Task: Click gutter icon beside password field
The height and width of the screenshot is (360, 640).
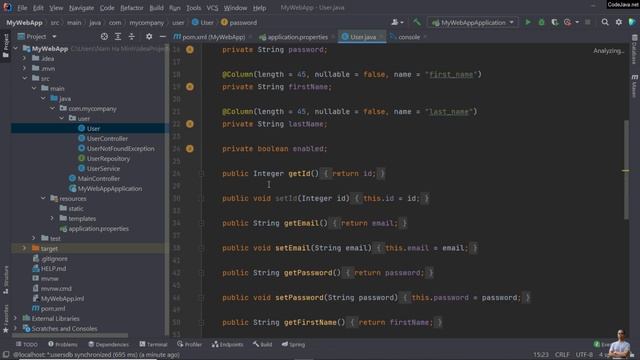Action: [x=190, y=49]
